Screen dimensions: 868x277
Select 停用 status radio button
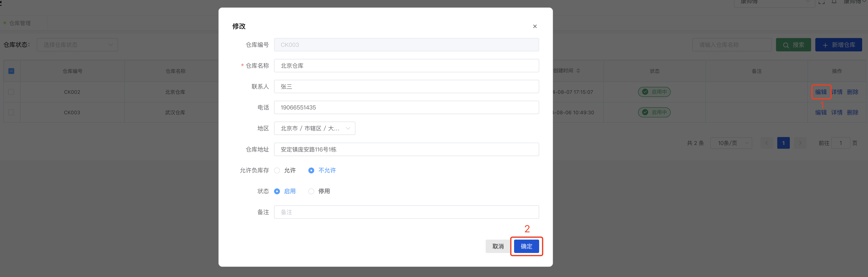(x=311, y=191)
